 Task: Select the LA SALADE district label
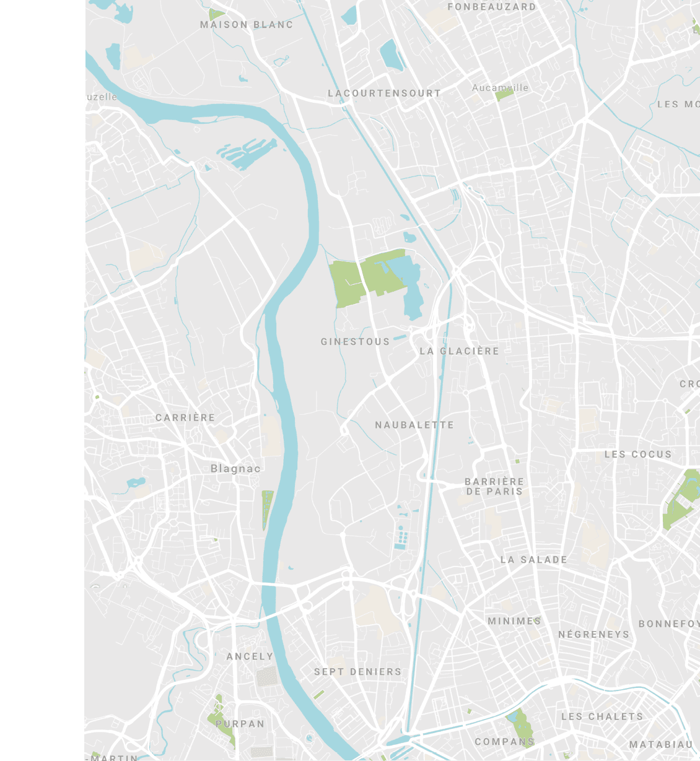(534, 560)
